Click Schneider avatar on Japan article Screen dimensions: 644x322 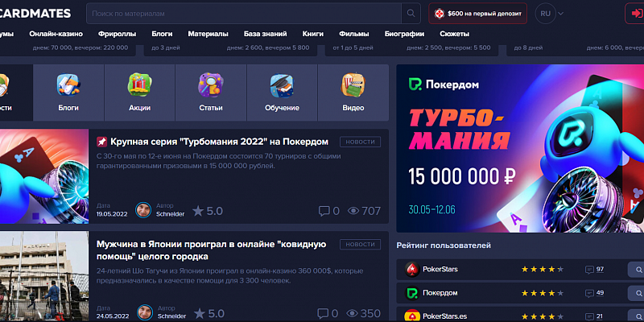(145, 312)
